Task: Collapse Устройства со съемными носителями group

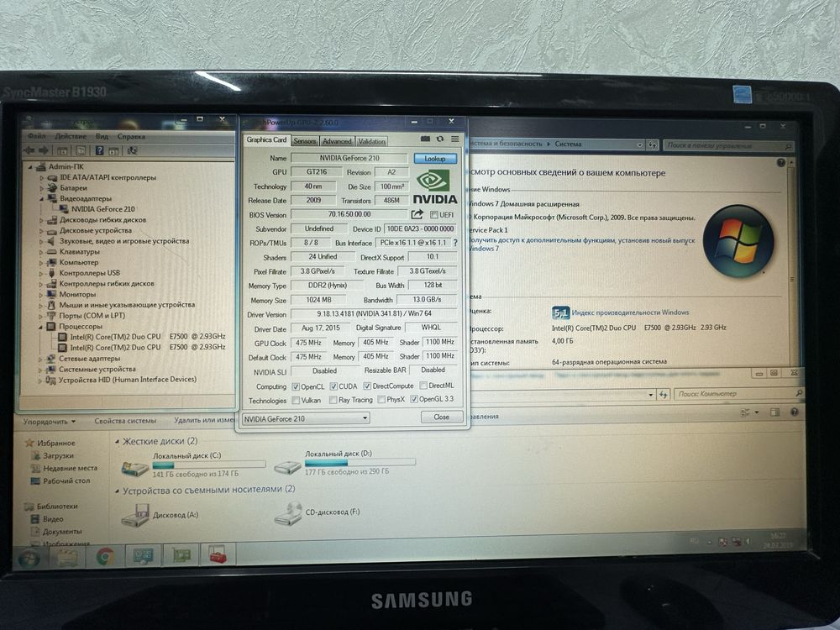Action: click(x=117, y=491)
